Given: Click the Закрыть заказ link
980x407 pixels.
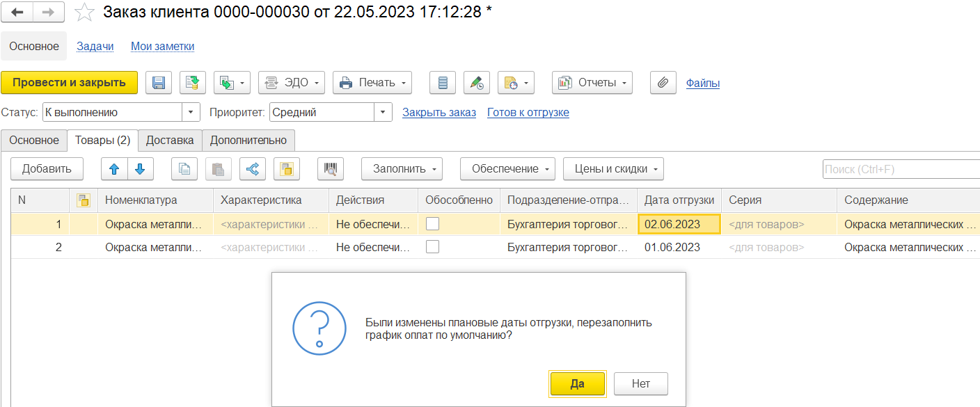Looking at the screenshot, I should pyautogui.click(x=439, y=113).
